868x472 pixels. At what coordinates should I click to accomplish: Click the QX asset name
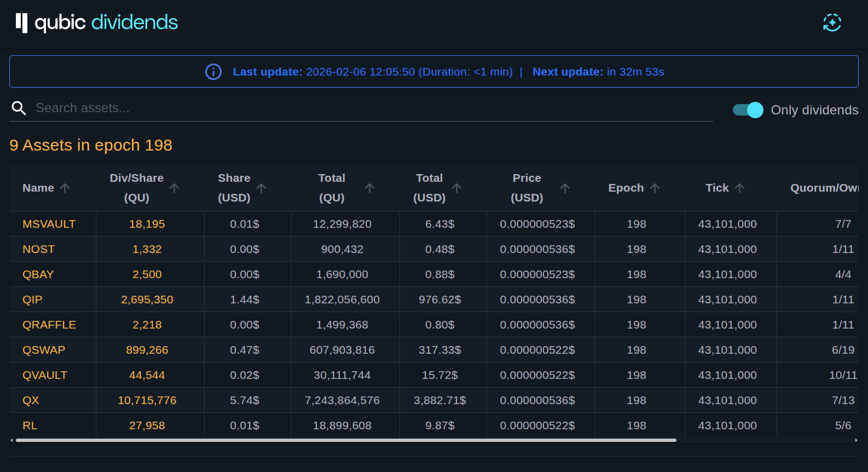(31, 400)
